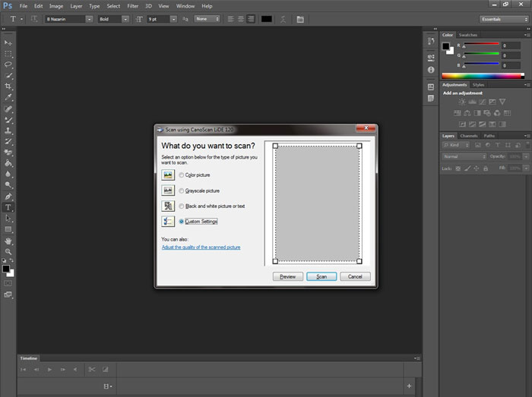
Task: Select the Crop tool
Action: tap(8, 87)
